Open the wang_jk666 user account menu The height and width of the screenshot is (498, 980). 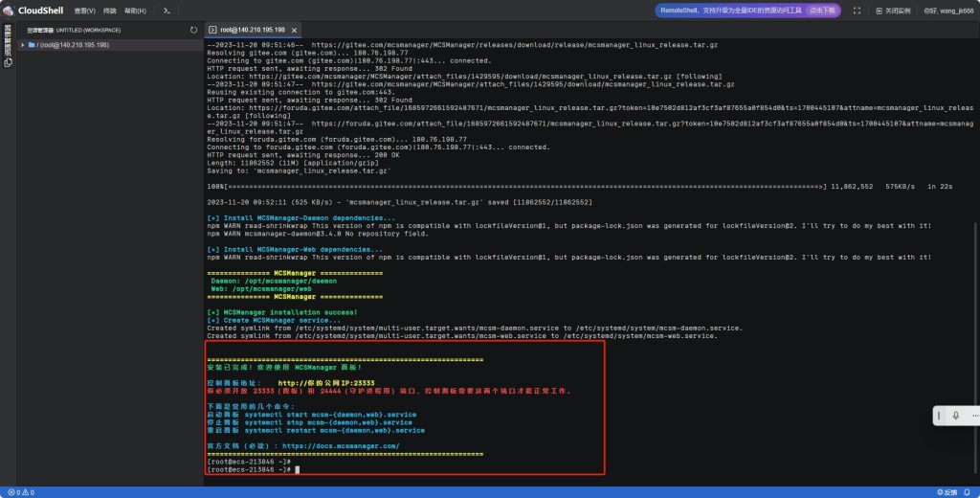(x=948, y=11)
